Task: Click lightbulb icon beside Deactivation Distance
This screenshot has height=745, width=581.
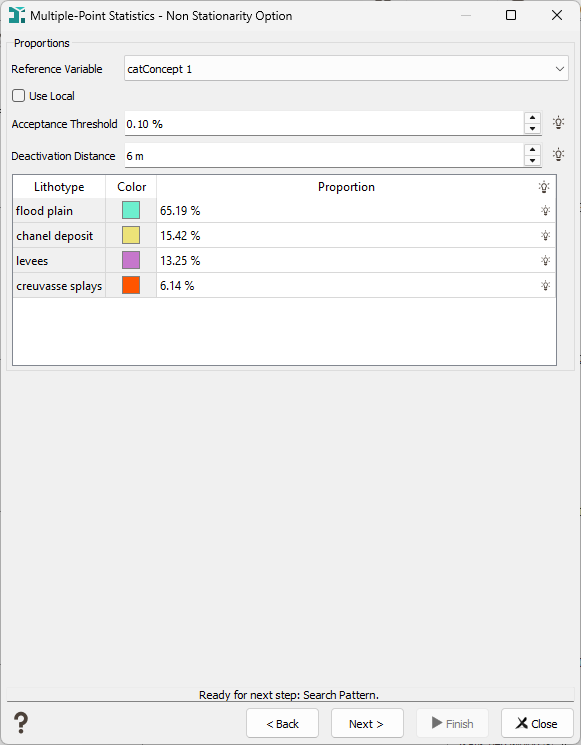Action: [559, 154]
